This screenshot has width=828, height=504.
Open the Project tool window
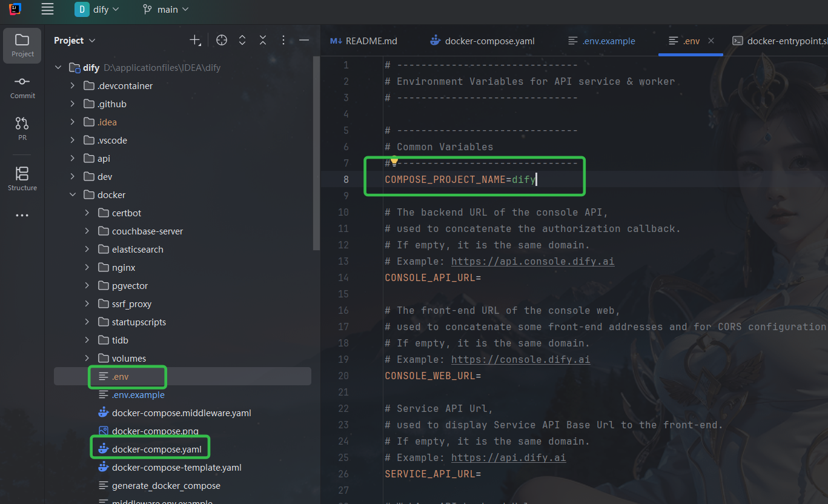click(x=22, y=45)
